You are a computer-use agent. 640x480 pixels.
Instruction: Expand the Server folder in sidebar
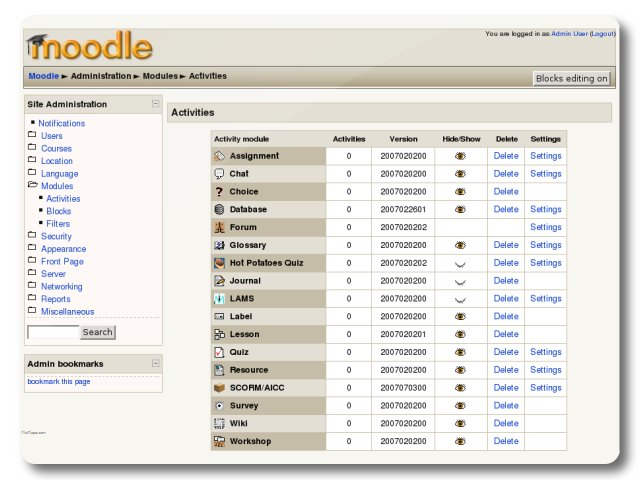(32, 272)
